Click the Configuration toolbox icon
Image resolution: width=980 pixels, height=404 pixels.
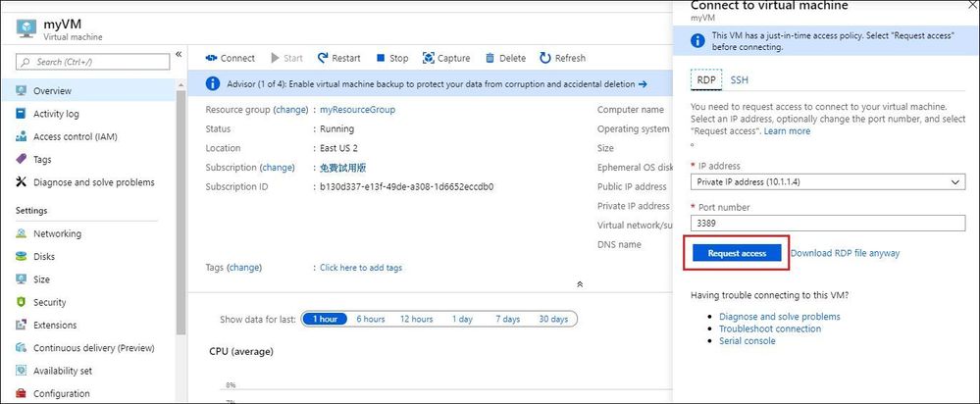22,393
